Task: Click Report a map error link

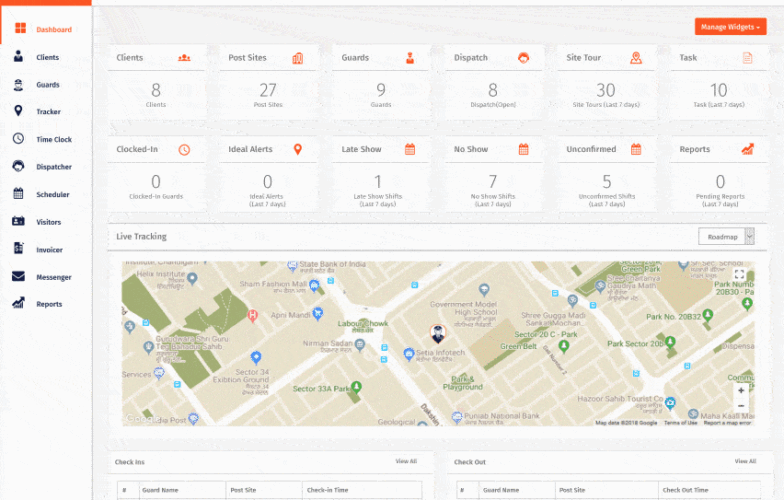Action: [x=728, y=423]
